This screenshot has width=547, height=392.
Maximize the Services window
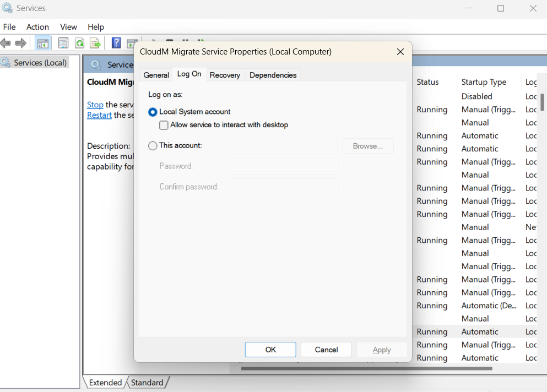(x=501, y=8)
